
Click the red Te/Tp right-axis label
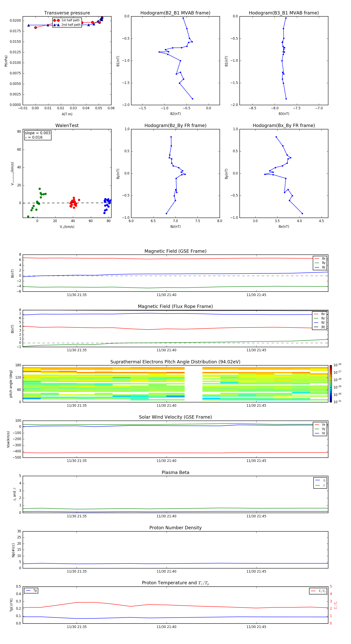click(x=336, y=605)
